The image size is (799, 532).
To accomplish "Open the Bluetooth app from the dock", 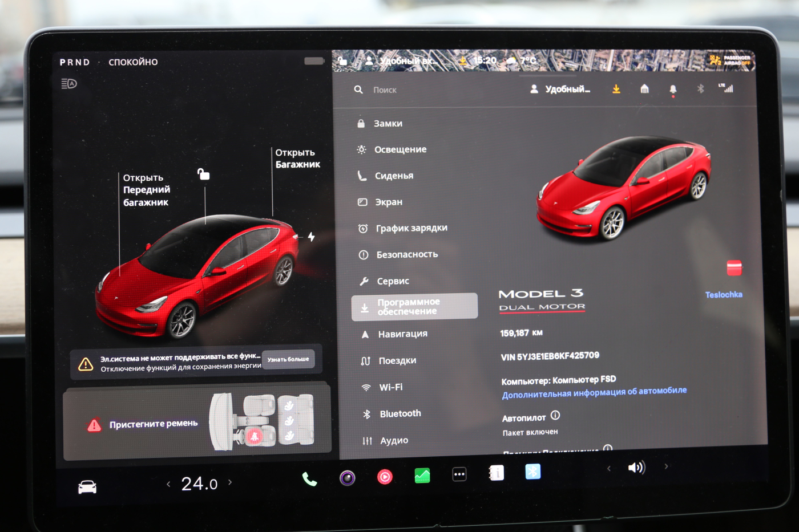I will pyautogui.click(x=532, y=471).
